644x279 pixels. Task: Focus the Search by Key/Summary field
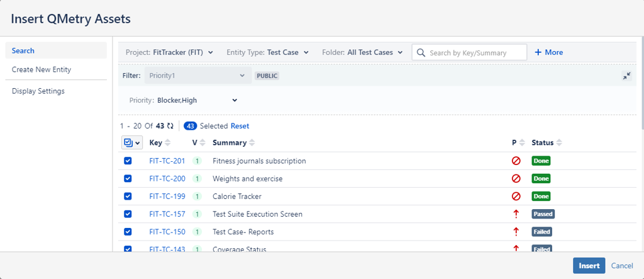[x=476, y=53]
